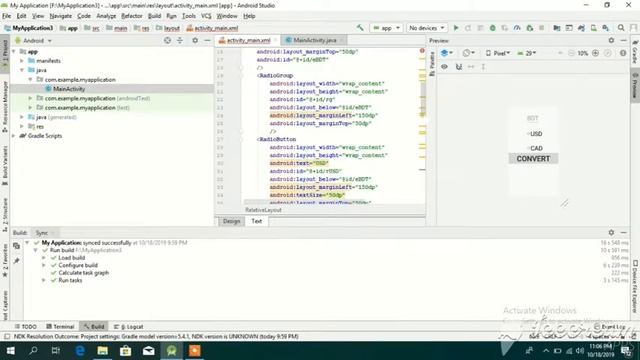Screen dimensions: 640x360
Task: Click Scroll from Source target icon
Action: point(167,40)
